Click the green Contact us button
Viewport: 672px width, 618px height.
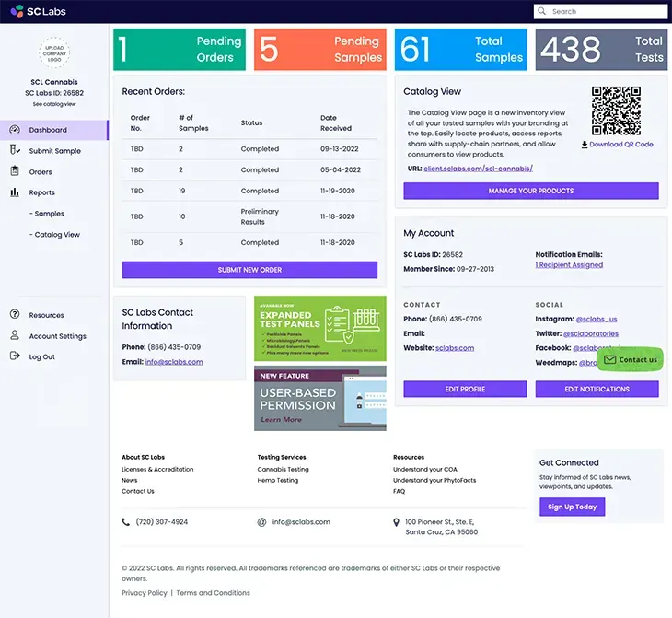click(630, 359)
